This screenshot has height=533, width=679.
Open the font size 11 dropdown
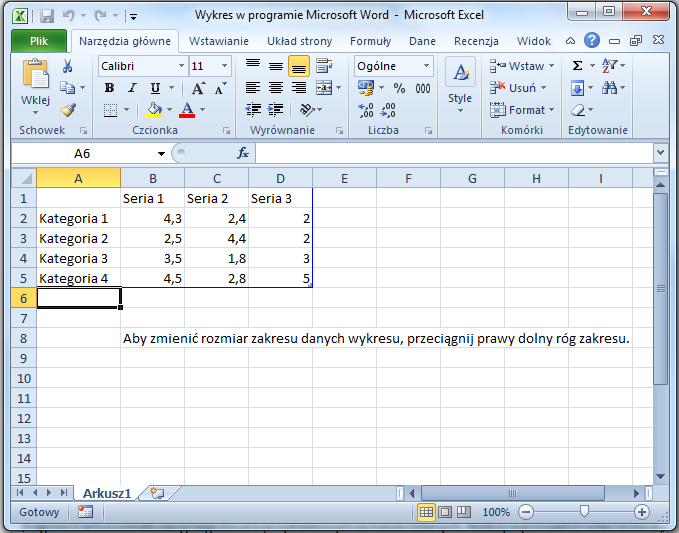point(224,66)
